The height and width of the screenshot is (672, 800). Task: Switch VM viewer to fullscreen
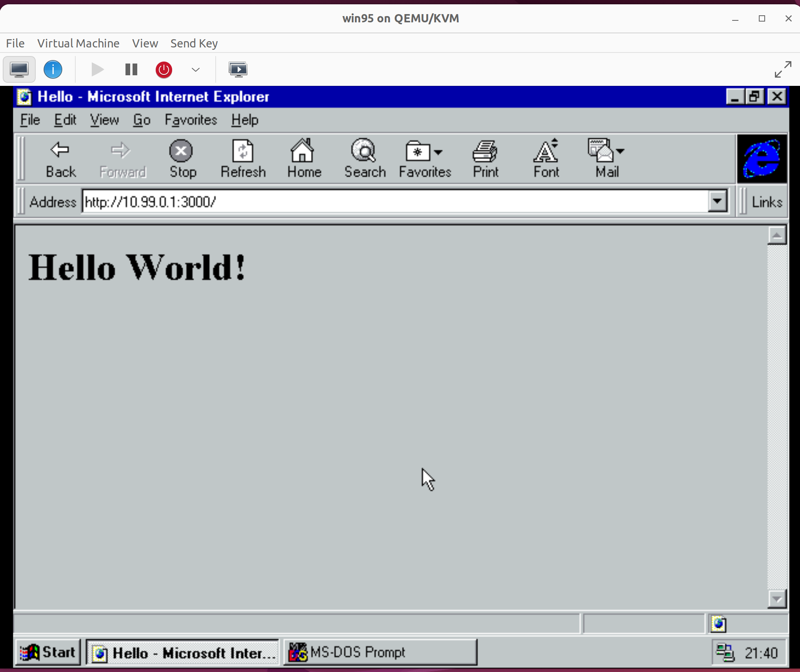[x=783, y=69]
